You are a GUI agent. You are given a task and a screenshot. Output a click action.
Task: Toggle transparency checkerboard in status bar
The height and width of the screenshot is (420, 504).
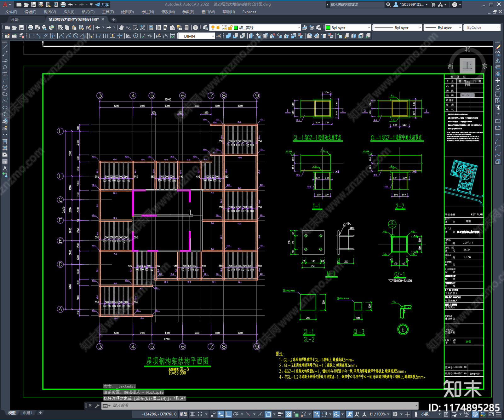click(x=288, y=414)
